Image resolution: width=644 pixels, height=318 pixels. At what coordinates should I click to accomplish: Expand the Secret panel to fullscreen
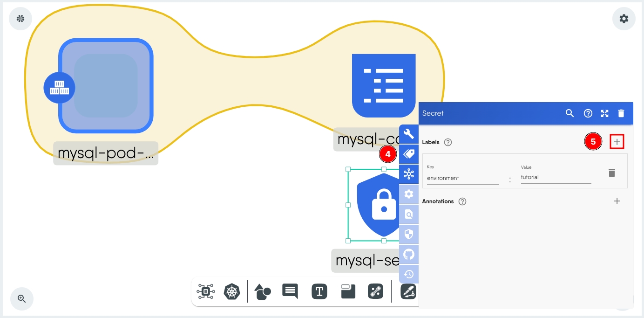[604, 113]
